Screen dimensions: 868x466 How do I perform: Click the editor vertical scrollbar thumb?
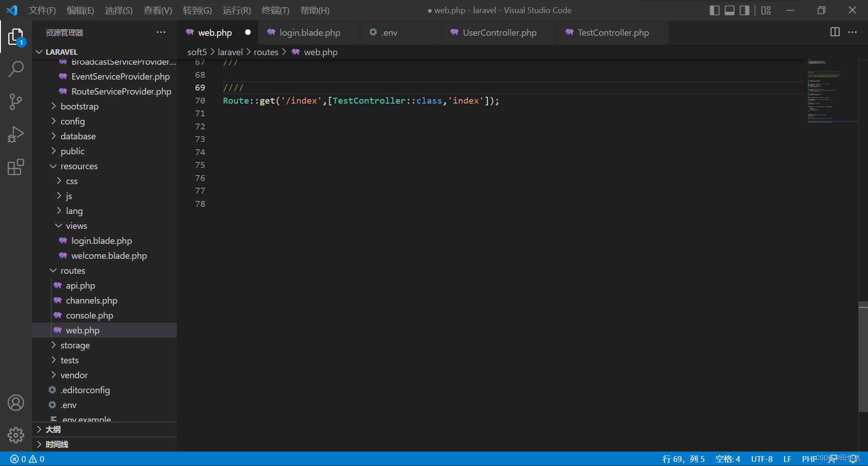tap(863, 357)
